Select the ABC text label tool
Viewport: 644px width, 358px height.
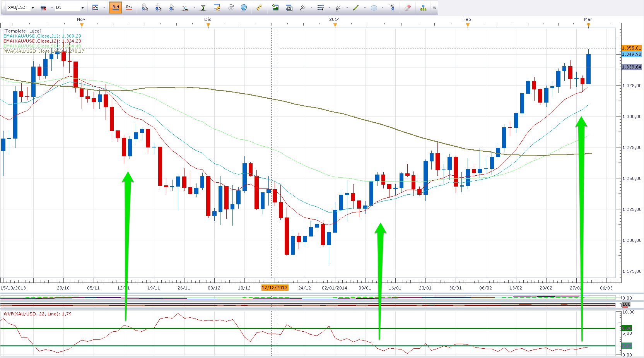click(x=391, y=7)
